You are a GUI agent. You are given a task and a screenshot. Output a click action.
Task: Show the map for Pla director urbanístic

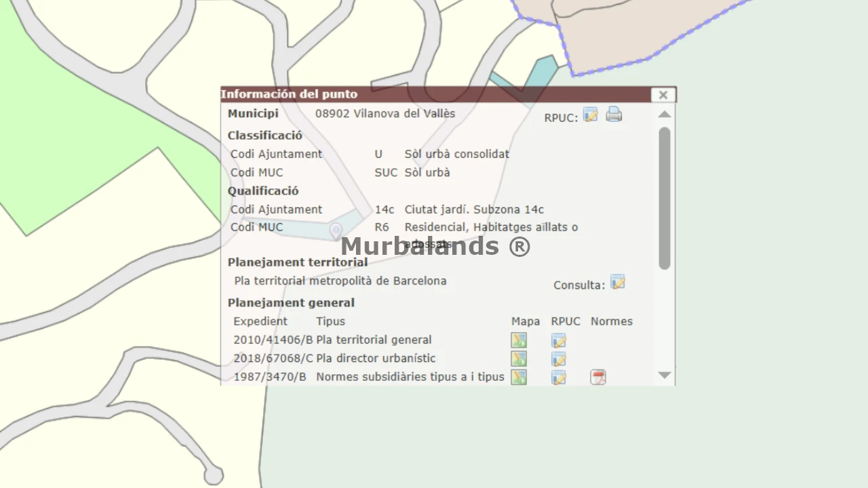click(519, 359)
